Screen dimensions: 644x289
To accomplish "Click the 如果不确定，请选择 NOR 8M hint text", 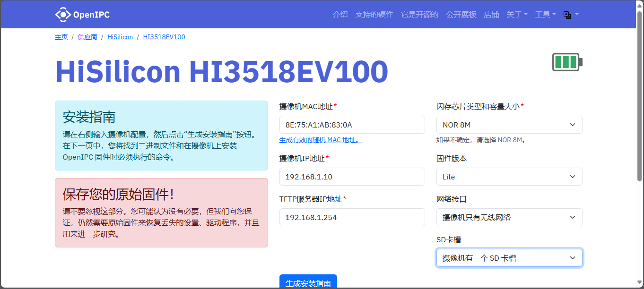I will [481, 140].
